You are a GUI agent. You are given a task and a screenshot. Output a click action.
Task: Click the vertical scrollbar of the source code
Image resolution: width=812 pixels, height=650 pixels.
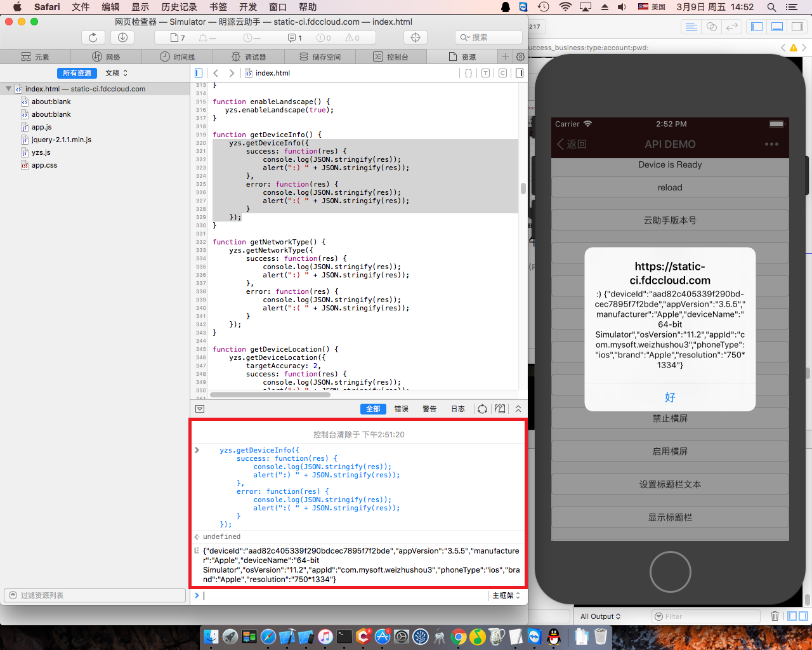pos(523,189)
